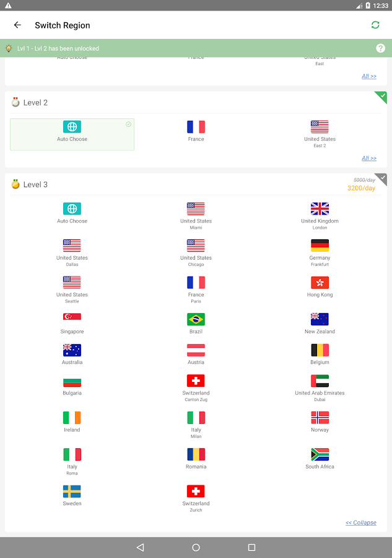Viewport: 392px width, 558px height.
Task: Select Auto Choose under Level 2
Action: click(72, 135)
